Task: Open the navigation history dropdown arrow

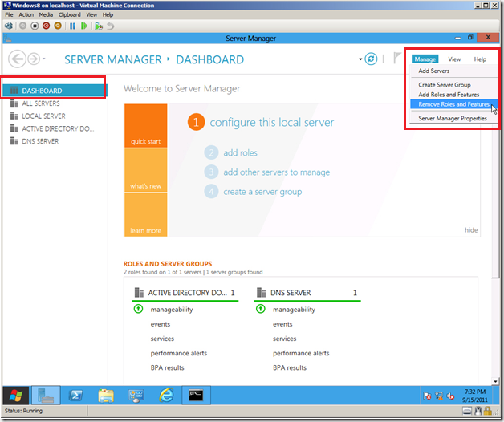Action: [44, 59]
